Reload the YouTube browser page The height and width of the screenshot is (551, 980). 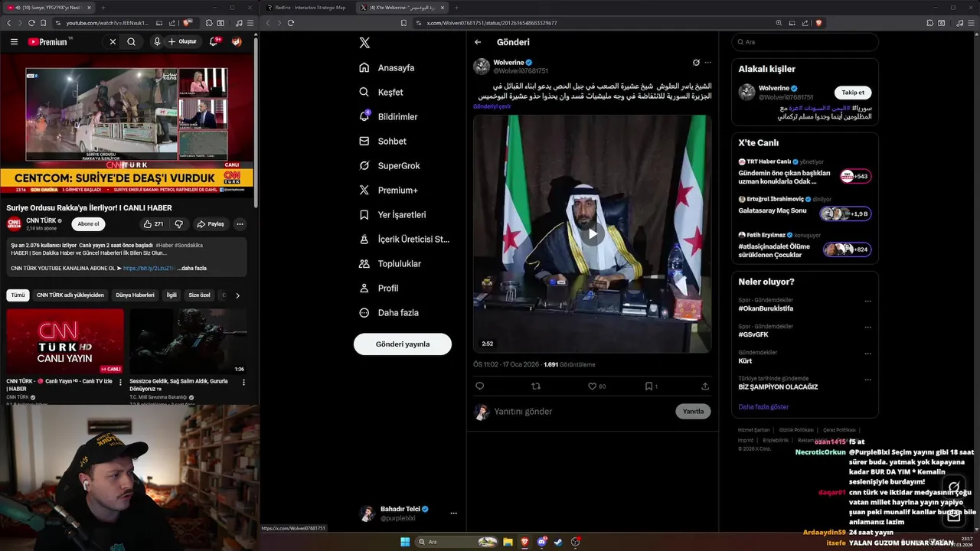click(32, 23)
